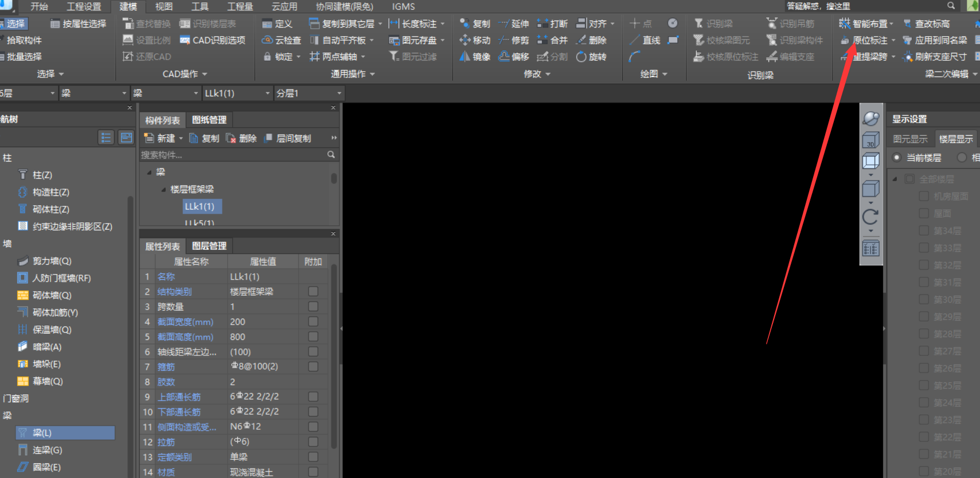The image size is (980, 478).
Task: Click the 3D view cube icon
Action: coord(870,140)
